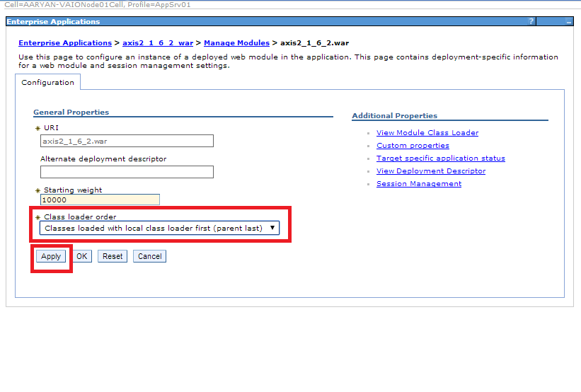
Task: Open the Custom properties link
Action: (x=413, y=146)
